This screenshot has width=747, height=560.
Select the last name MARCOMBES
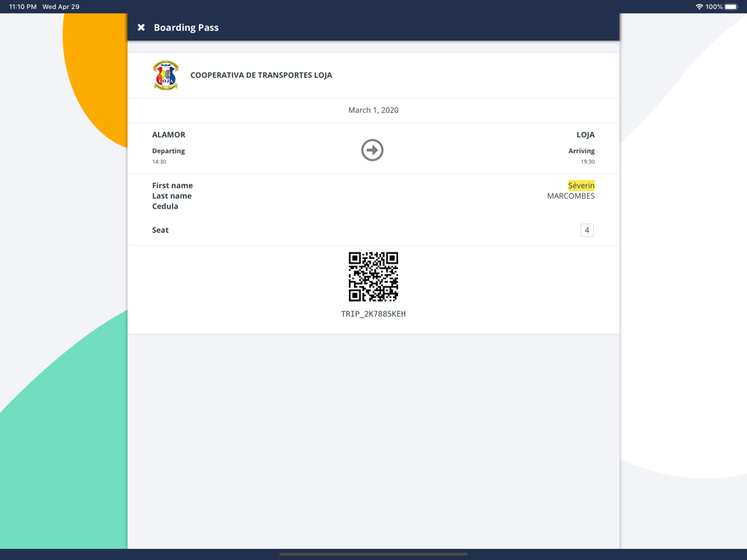(571, 196)
